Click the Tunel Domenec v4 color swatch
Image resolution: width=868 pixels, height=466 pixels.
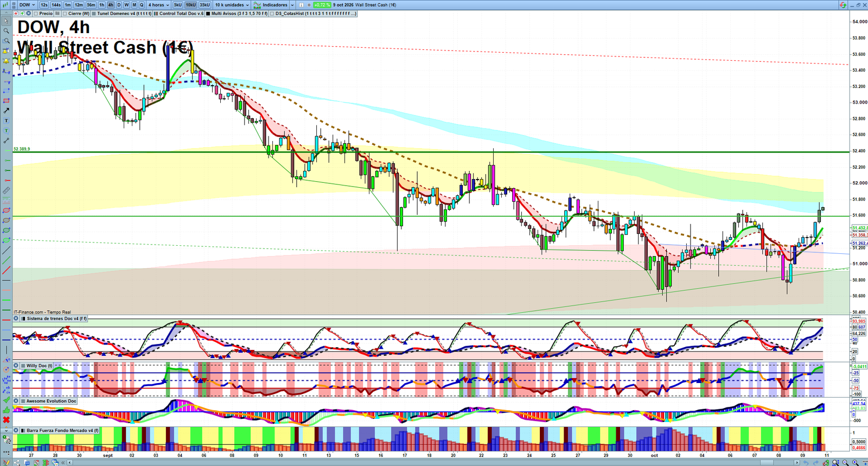94,14
